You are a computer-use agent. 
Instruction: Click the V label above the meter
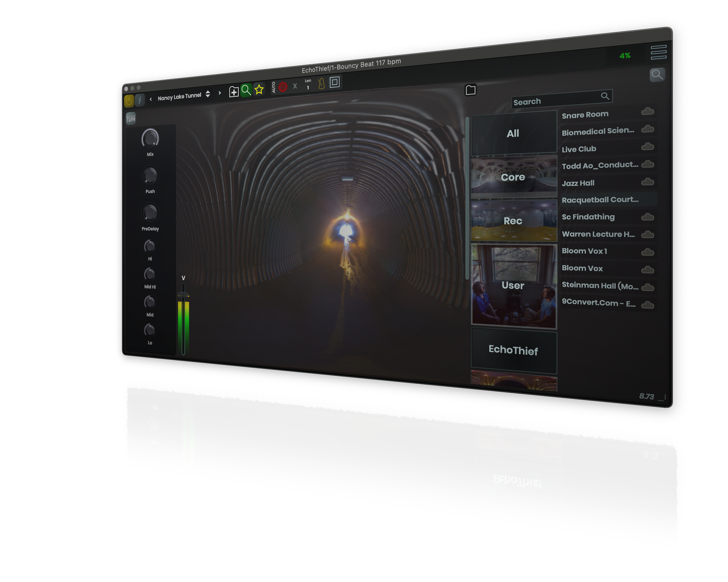pos(183,278)
